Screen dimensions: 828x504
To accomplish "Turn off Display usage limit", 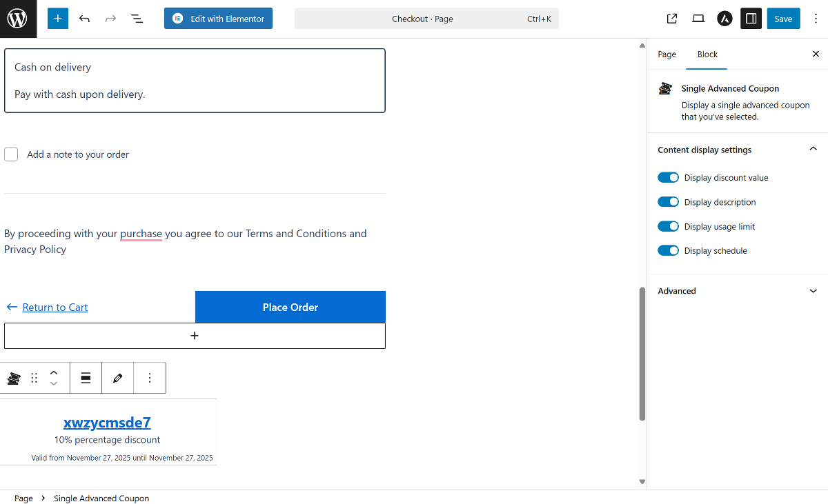I will [x=668, y=227].
